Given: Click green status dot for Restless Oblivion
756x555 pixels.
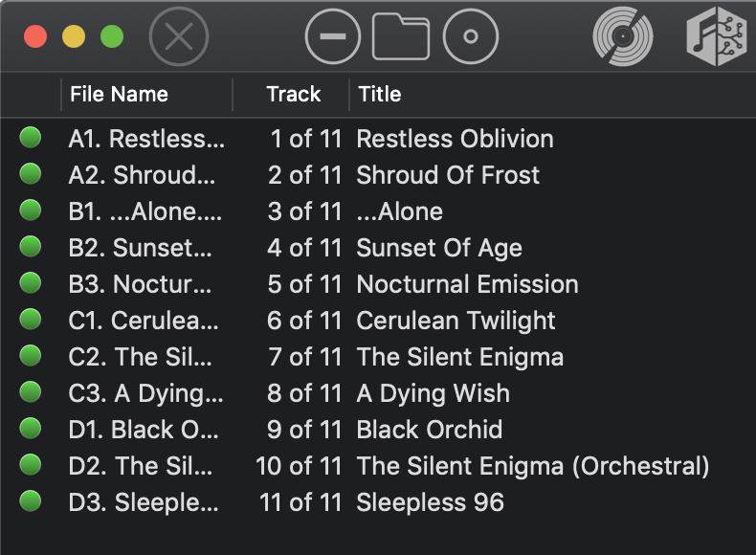Looking at the screenshot, I should click(x=31, y=138).
